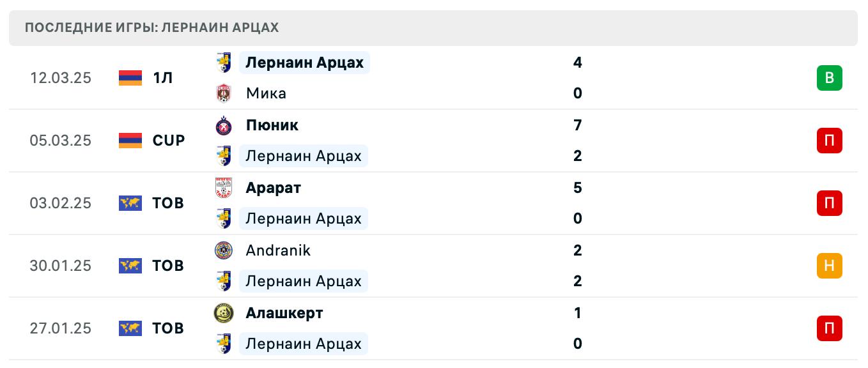Viewport: 868px width, 368px height.
Task: Click Лернаин Арцах logo in the 12.03.25 match
Action: (x=224, y=63)
